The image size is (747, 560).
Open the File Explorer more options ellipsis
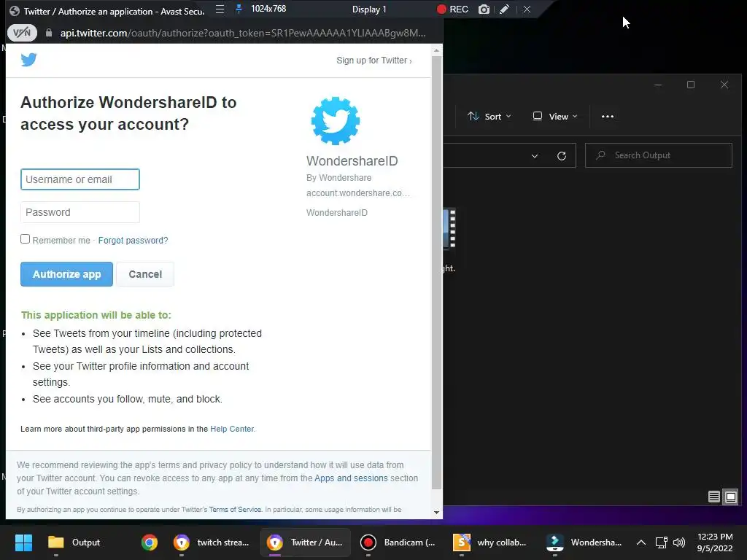point(608,116)
